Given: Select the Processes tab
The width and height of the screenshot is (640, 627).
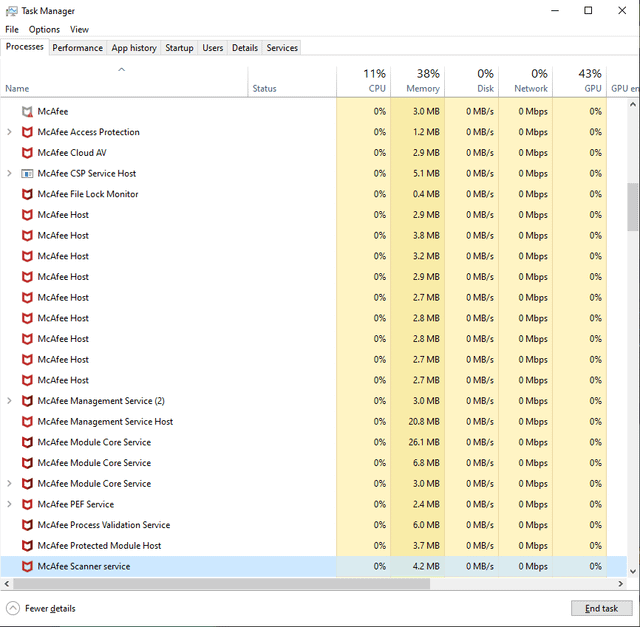Looking at the screenshot, I should (24, 47).
